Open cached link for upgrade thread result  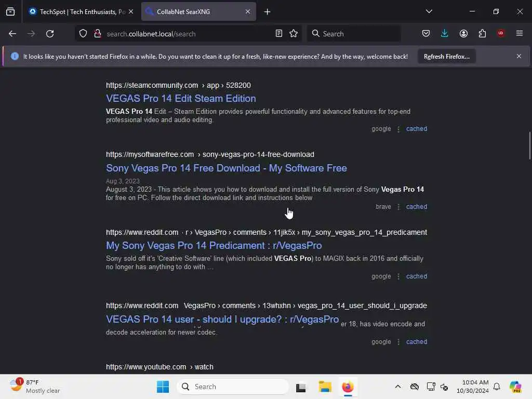[417, 342]
